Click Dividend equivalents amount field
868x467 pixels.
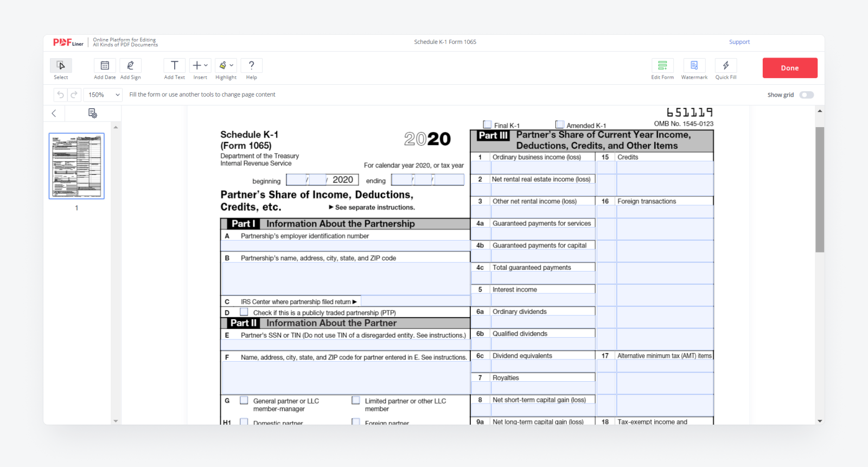pyautogui.click(x=543, y=366)
